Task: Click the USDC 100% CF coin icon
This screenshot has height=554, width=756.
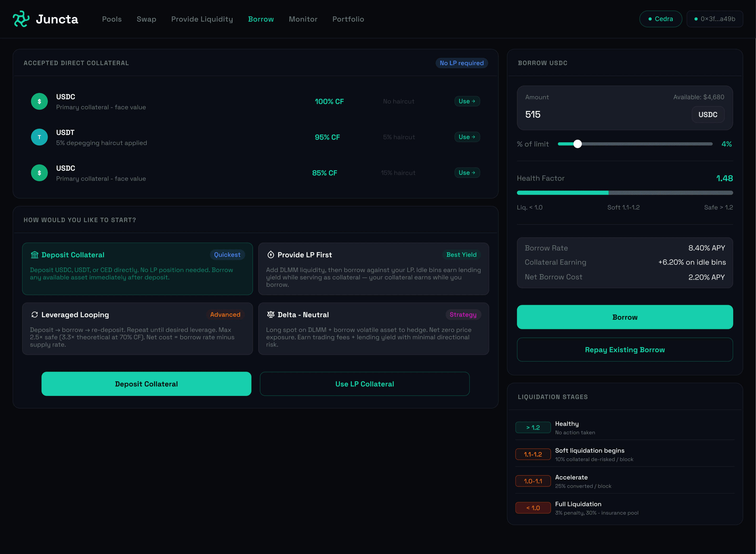Action: (x=39, y=101)
